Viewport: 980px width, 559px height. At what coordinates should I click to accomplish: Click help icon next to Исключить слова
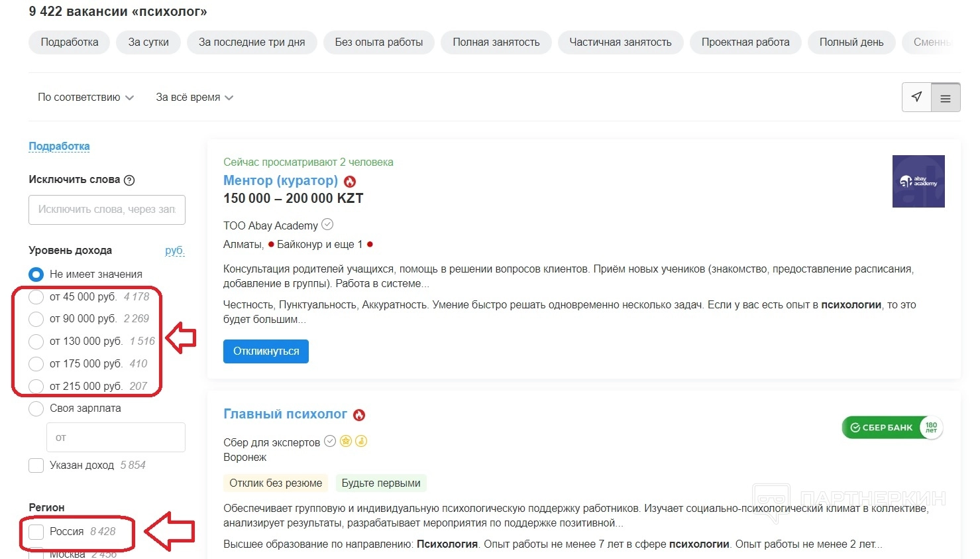pyautogui.click(x=129, y=180)
